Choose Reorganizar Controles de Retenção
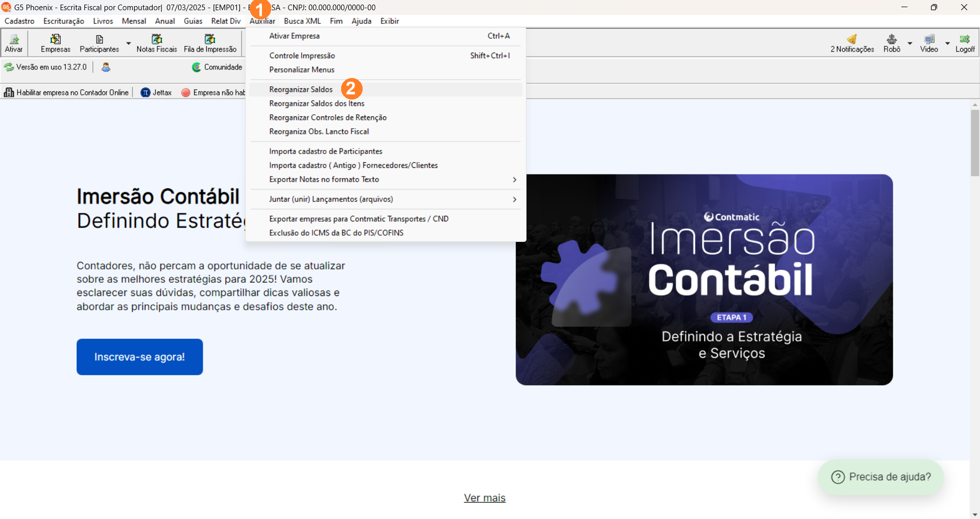This screenshot has height=519, width=980. tap(386, 117)
